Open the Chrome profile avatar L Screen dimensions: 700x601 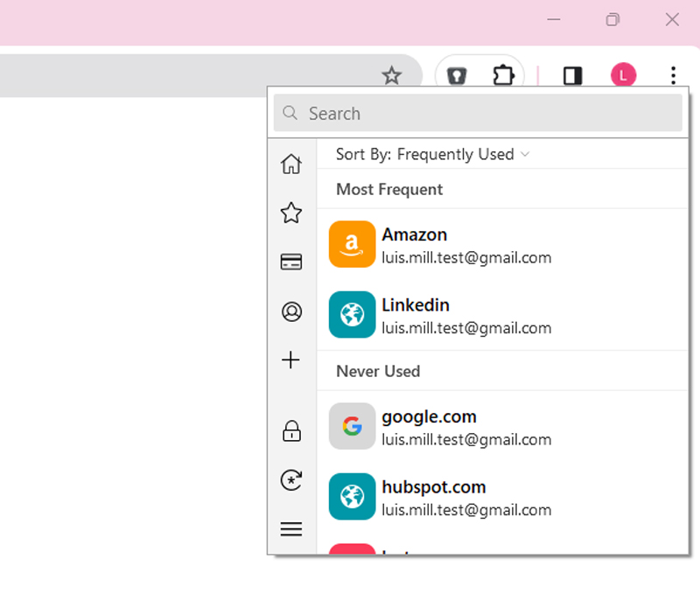[x=623, y=75]
